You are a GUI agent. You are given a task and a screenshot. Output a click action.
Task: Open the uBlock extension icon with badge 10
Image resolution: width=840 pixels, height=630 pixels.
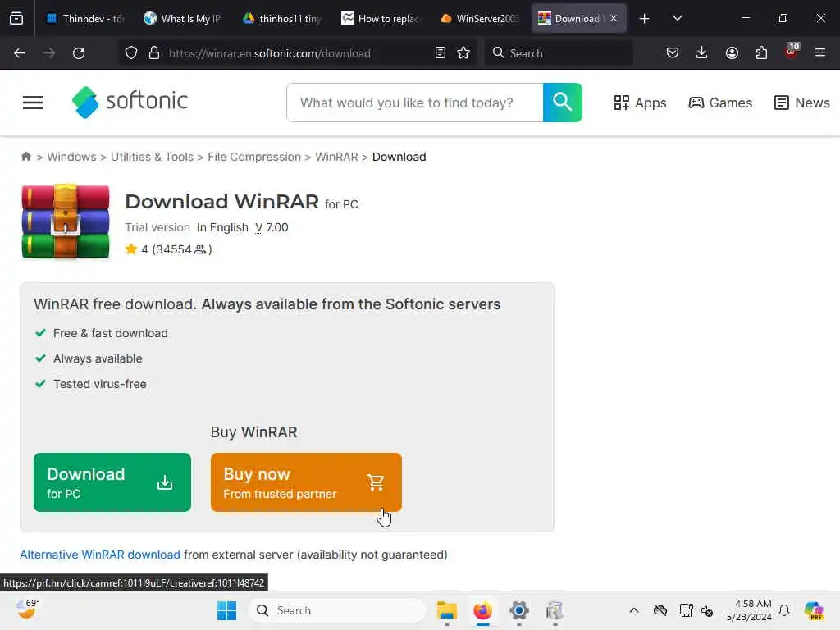point(792,52)
